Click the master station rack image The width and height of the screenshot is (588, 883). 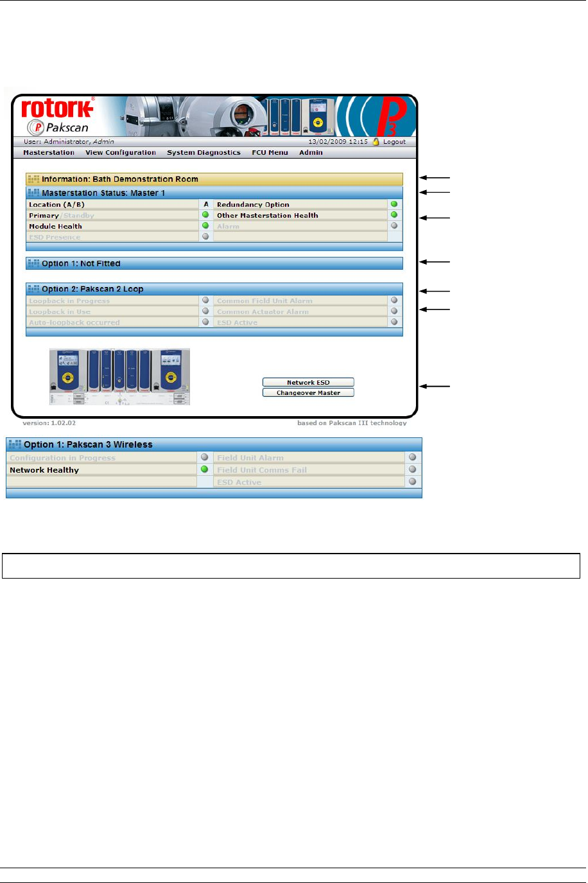119,377
